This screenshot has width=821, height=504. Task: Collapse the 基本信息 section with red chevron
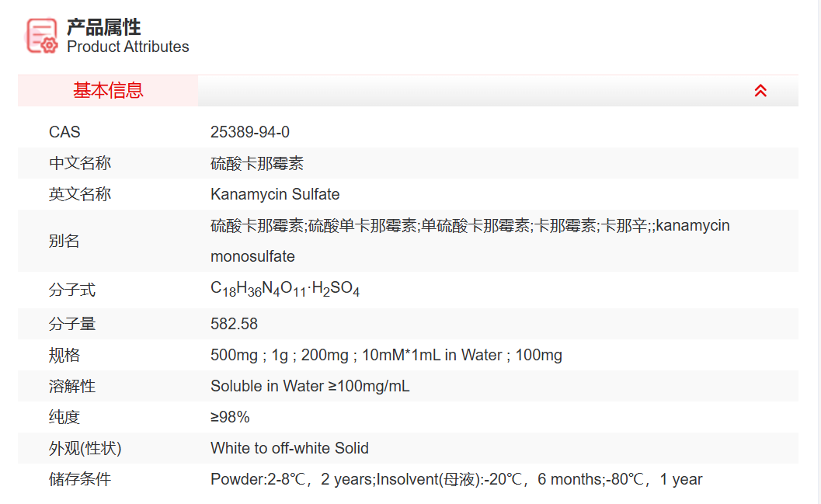click(760, 91)
